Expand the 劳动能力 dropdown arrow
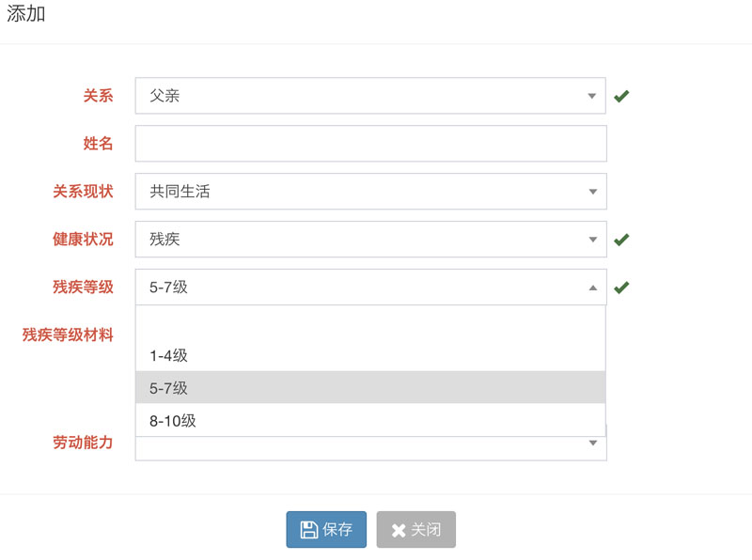Viewport: 752px width, 560px height. (x=592, y=443)
